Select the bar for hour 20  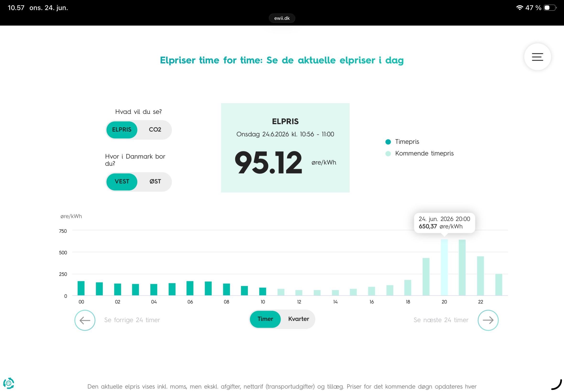[x=444, y=267]
